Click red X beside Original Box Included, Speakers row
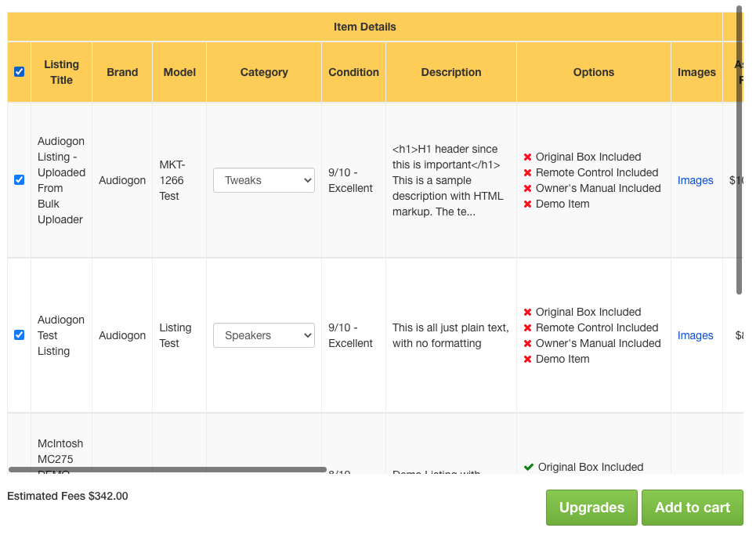The image size is (756, 535). [x=527, y=313]
